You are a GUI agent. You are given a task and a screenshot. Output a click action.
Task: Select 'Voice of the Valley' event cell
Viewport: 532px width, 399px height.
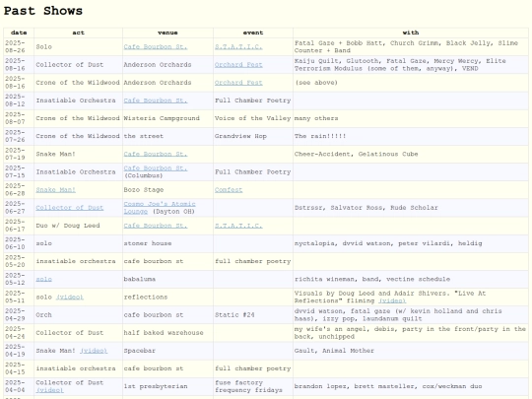[x=253, y=118]
